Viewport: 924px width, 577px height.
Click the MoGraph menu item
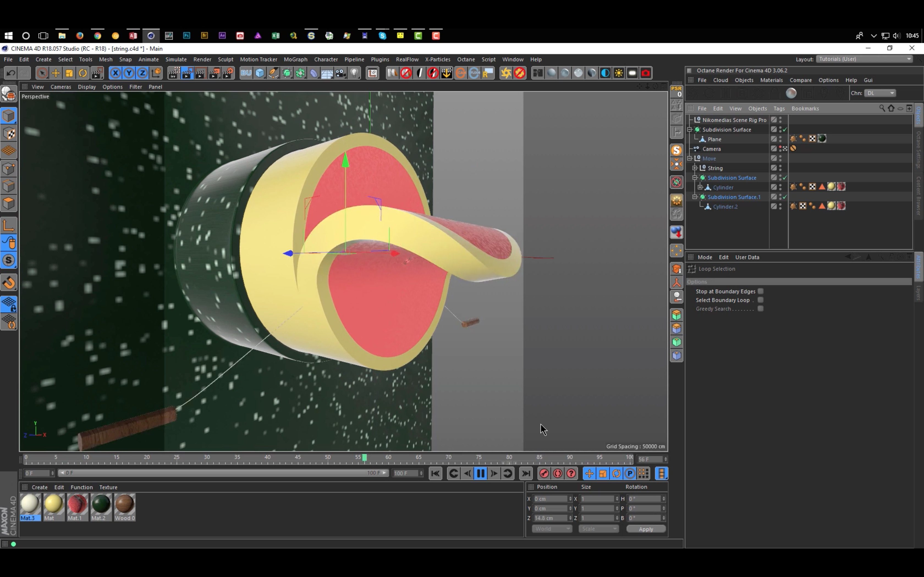[x=295, y=59]
